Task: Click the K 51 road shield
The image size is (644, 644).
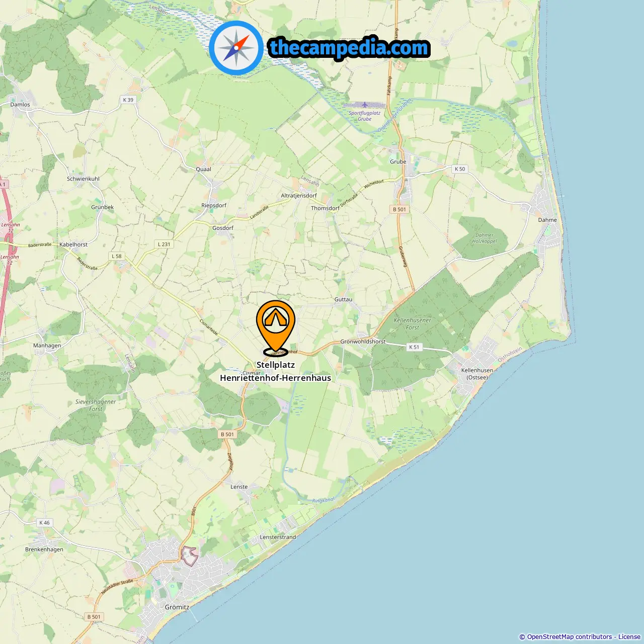Action: point(414,347)
